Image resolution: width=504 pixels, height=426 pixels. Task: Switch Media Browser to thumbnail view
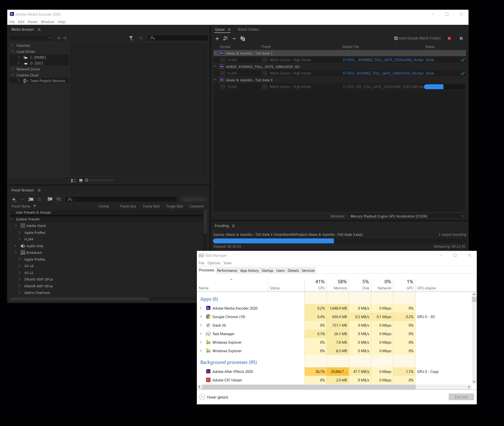(x=81, y=180)
